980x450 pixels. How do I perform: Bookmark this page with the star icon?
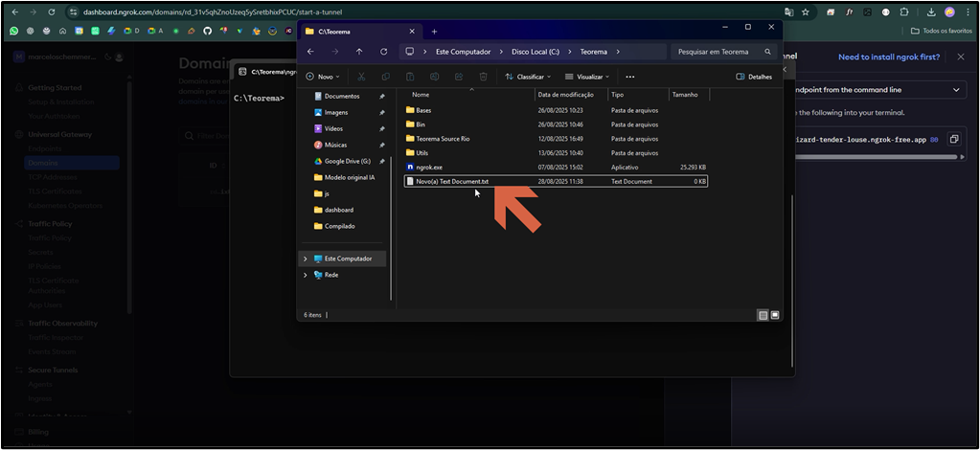(806, 11)
